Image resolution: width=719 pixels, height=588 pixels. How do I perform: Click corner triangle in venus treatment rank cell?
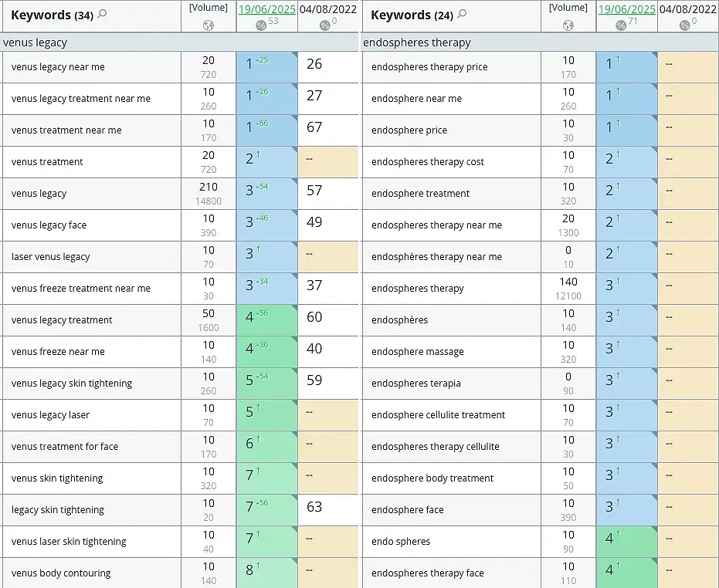point(293,150)
